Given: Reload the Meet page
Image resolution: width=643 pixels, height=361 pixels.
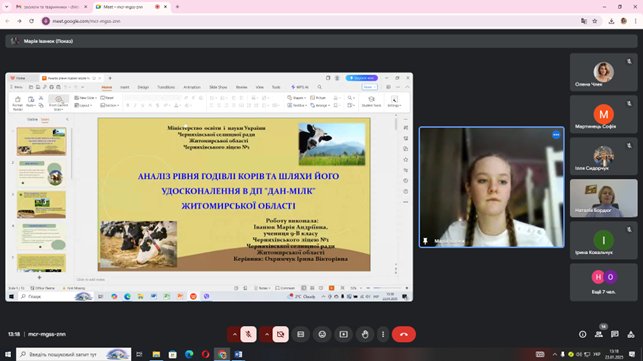Looking at the screenshot, I should point(32,21).
